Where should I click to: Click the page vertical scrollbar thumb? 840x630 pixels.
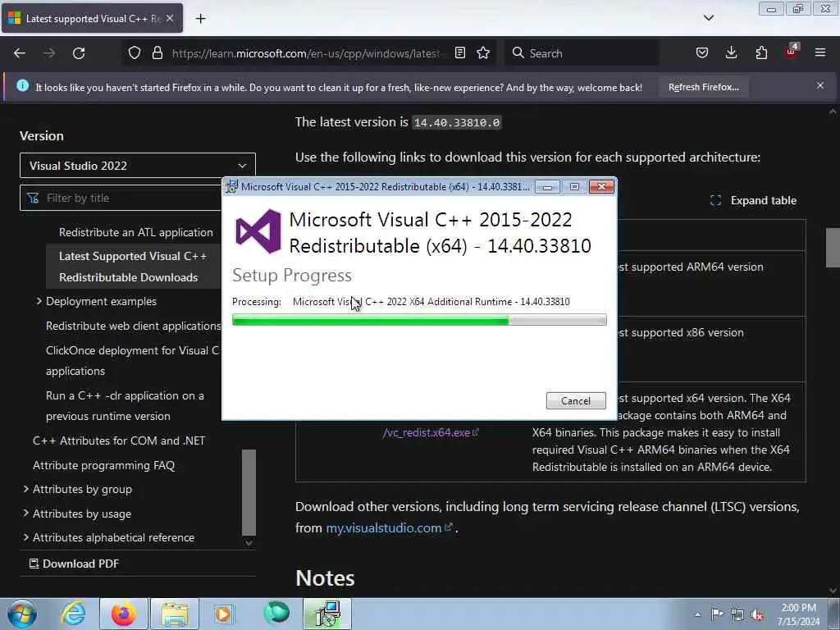[833, 248]
